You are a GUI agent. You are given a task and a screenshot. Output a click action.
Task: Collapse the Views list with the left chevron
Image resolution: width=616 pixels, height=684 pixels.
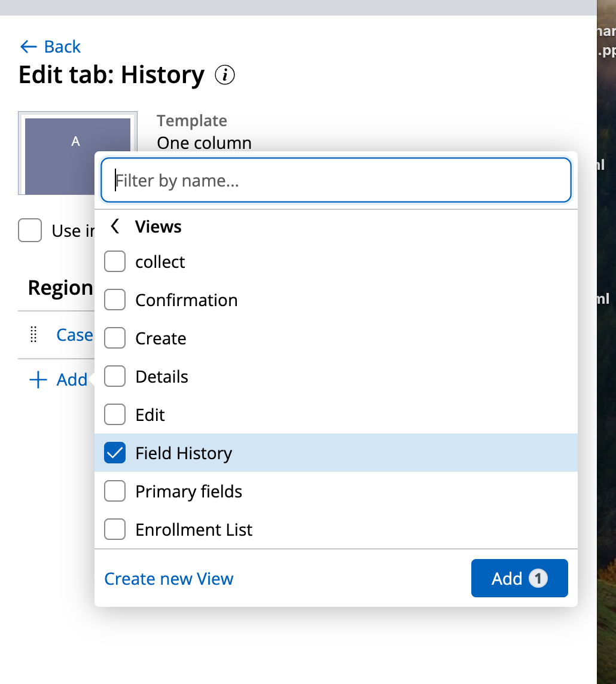click(114, 226)
